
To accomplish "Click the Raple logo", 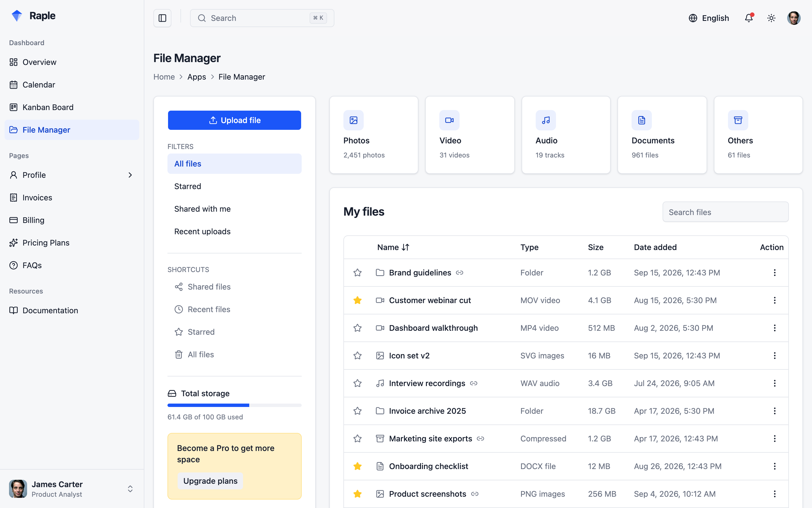I will [x=33, y=16].
